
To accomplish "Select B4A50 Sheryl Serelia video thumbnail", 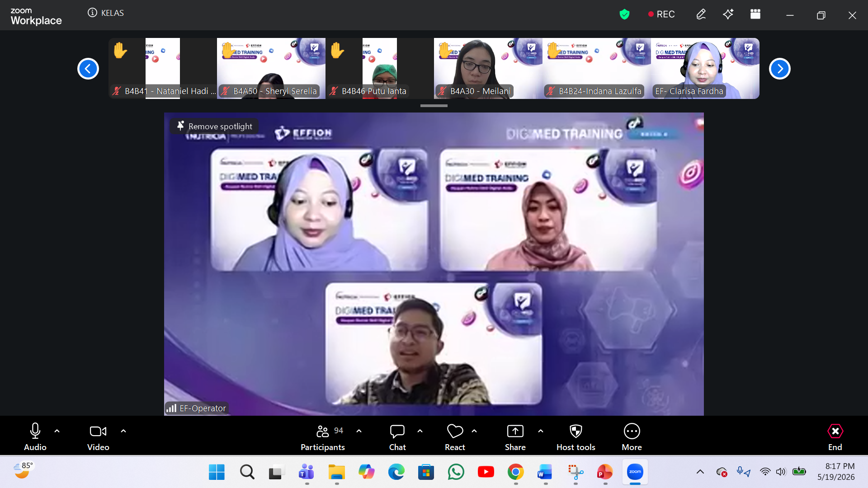I will click(x=271, y=68).
